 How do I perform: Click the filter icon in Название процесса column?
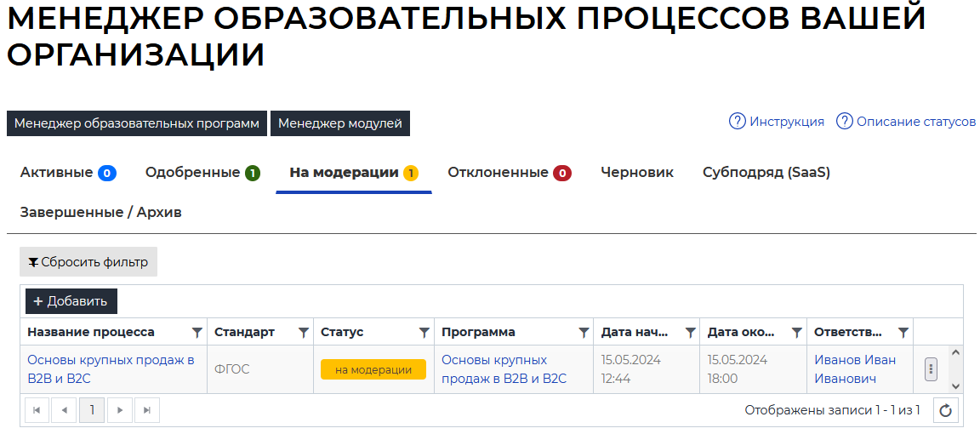coord(197,333)
